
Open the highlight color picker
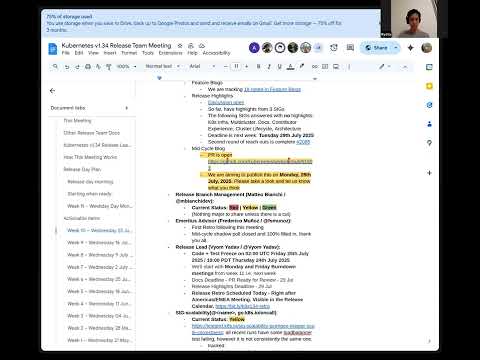[x=302, y=67]
